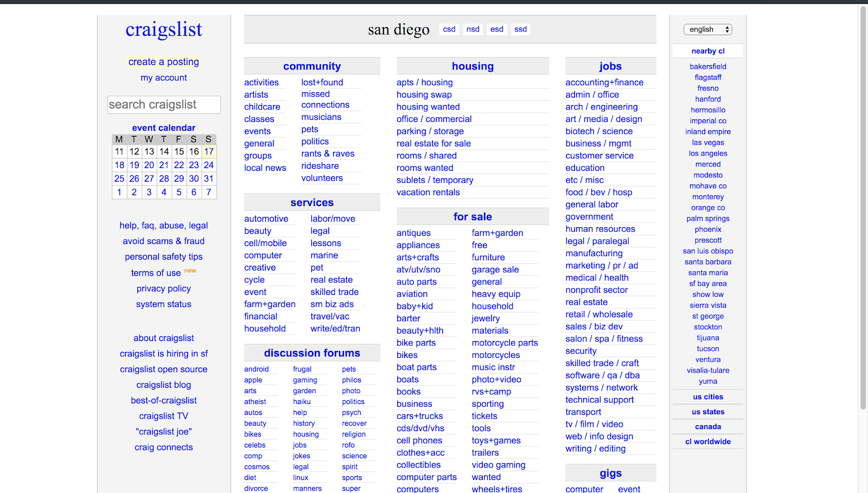868x493 pixels.
Task: Open the terms of use page
Action: coord(156,272)
